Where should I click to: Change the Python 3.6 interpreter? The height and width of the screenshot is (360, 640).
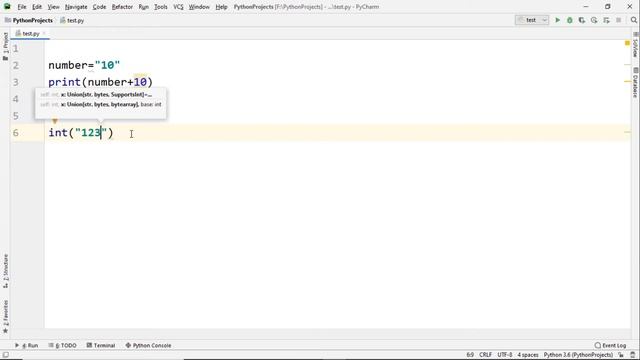click(578, 355)
